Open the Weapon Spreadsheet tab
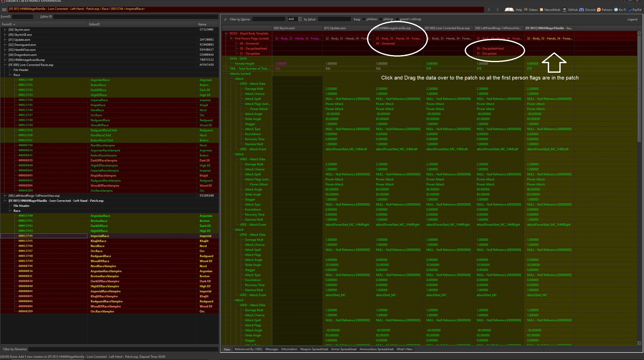Screen dimensions: 644x360 314,349
